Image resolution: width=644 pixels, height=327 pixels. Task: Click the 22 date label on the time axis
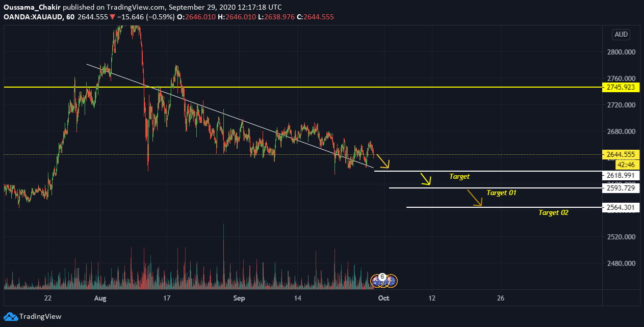pyautogui.click(x=48, y=298)
